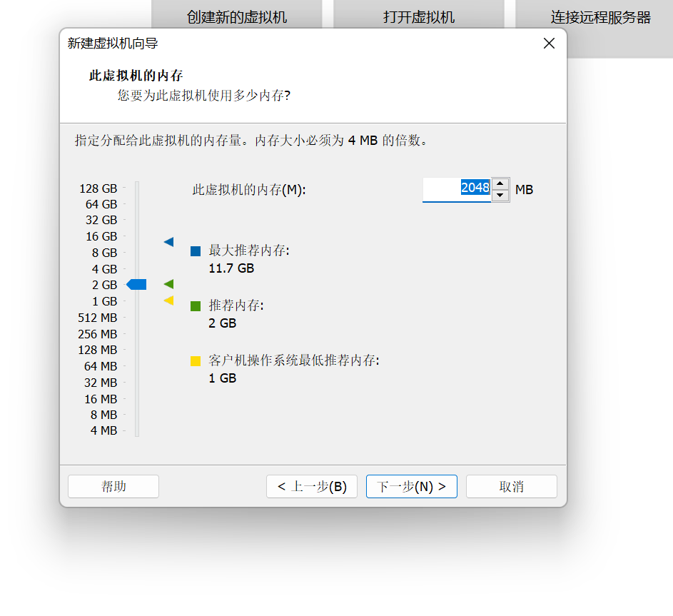This screenshot has width=673, height=616.
Task: Click the 11.7 GB maximum memory value
Action: coord(231,268)
